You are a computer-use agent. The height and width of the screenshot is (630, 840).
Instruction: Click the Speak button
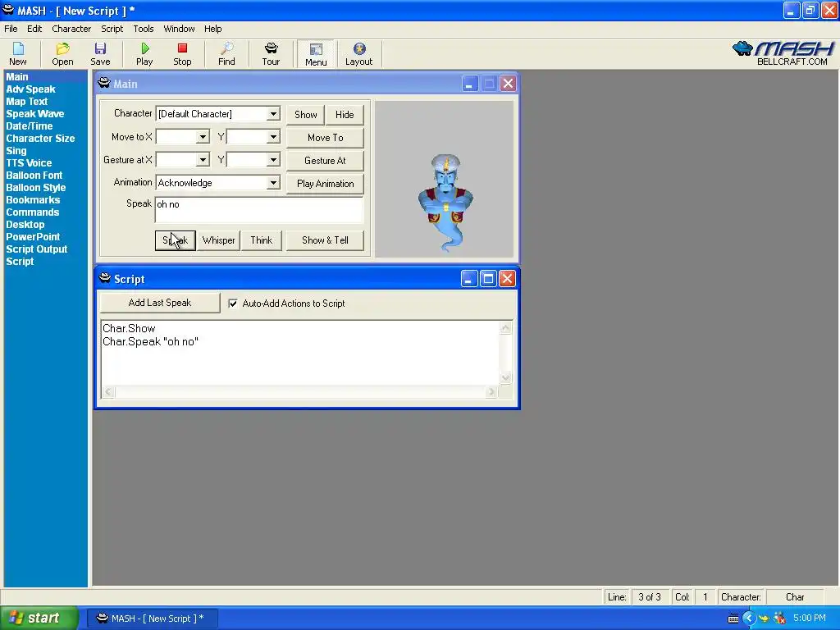(x=176, y=240)
